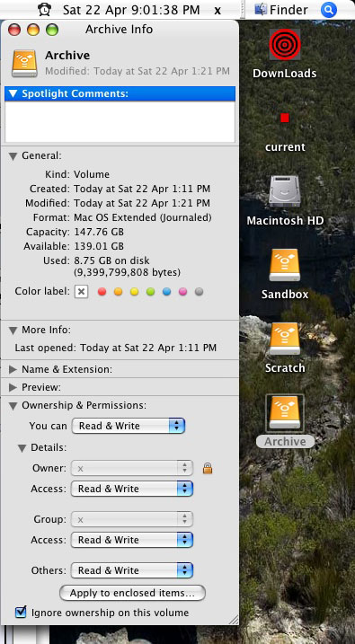The height and width of the screenshot is (644, 355).
Task: Collapse the Spotlight Comments section
Action: (x=13, y=94)
